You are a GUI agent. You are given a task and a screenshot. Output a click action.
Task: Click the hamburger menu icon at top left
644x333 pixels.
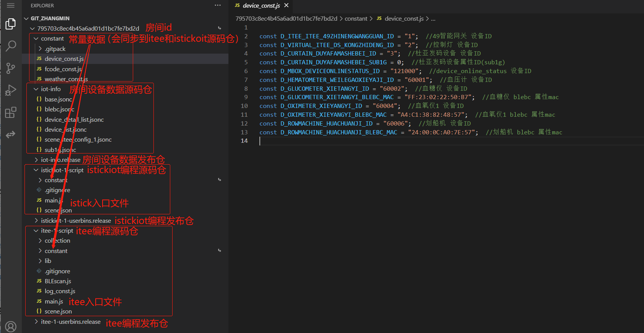11,5
